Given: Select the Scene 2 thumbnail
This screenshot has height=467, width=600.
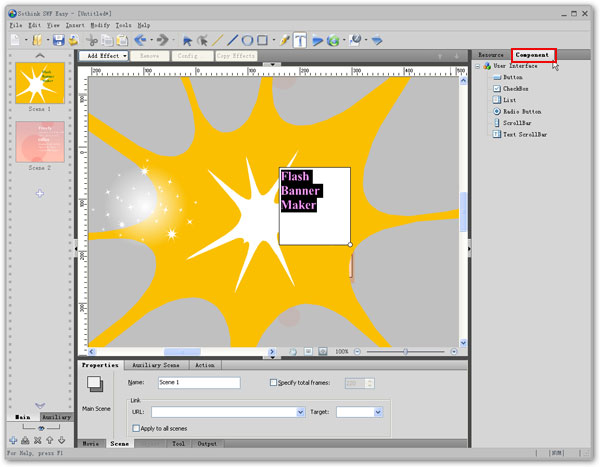Looking at the screenshot, I should pyautogui.click(x=40, y=142).
